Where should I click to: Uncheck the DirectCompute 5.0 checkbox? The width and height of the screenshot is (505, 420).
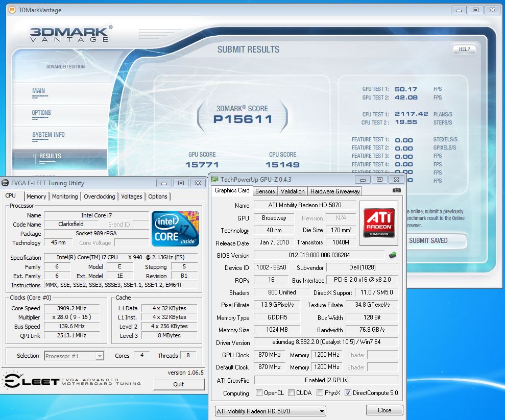click(348, 392)
